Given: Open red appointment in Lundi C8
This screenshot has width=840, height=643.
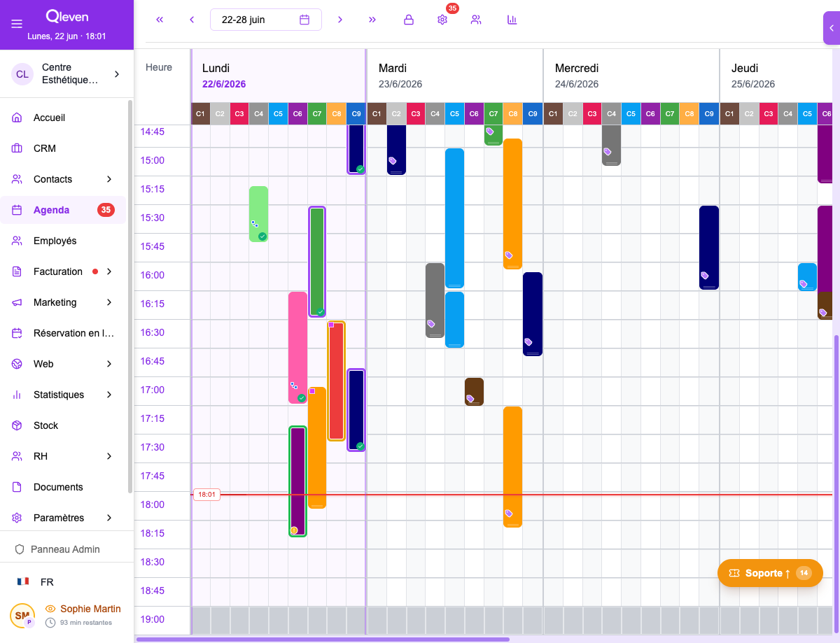Looking at the screenshot, I should [x=337, y=381].
